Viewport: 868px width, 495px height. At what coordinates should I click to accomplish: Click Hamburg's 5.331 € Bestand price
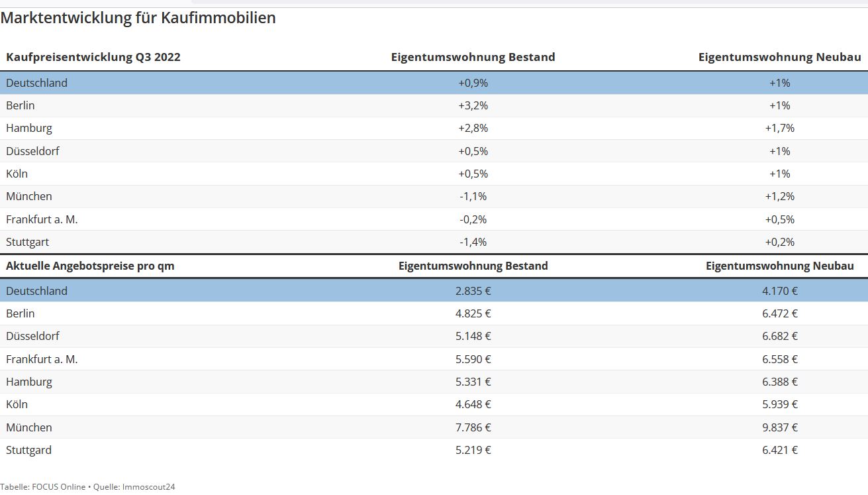point(473,382)
